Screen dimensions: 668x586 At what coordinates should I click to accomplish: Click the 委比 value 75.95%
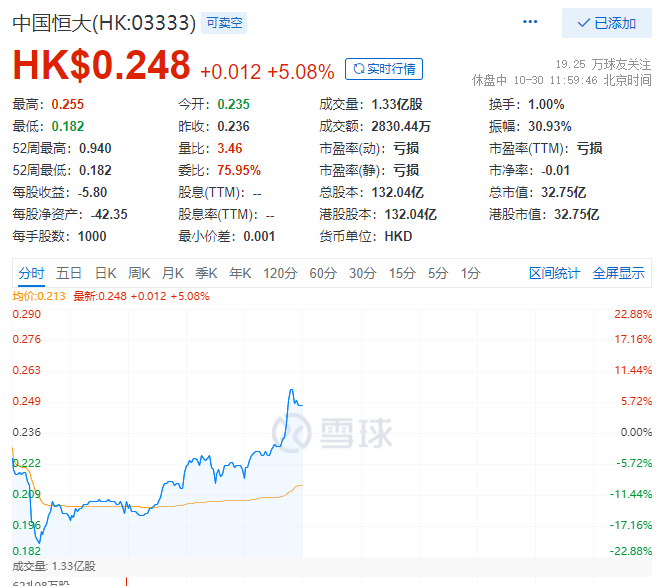point(239,170)
